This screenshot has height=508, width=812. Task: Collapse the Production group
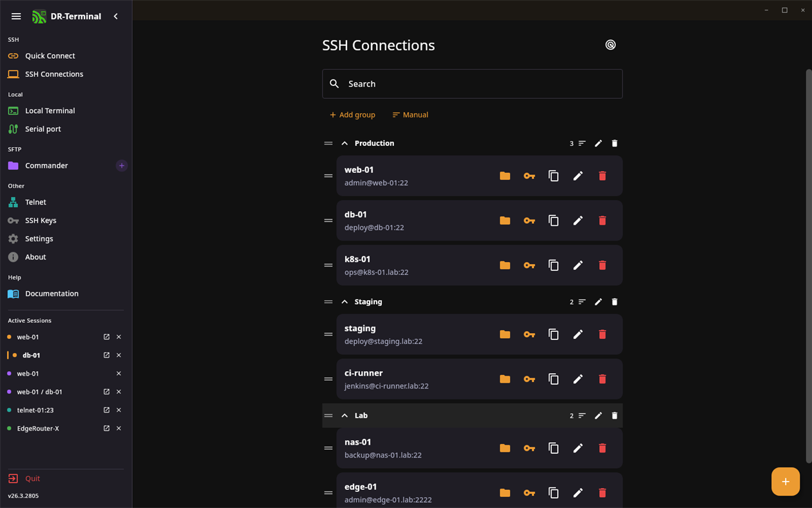pyautogui.click(x=344, y=143)
